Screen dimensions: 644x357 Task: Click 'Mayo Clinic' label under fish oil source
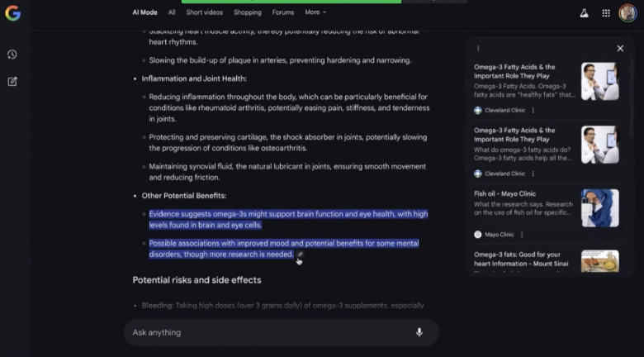pyautogui.click(x=499, y=235)
